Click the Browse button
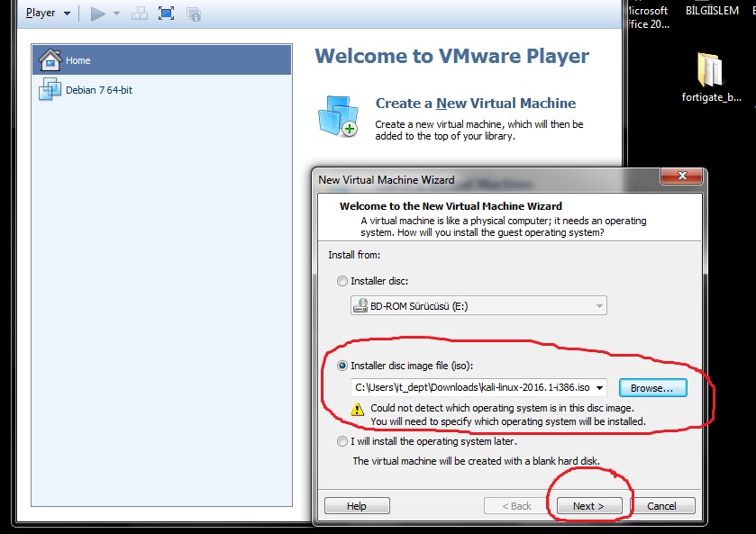This screenshot has width=756, height=534. pos(652,388)
